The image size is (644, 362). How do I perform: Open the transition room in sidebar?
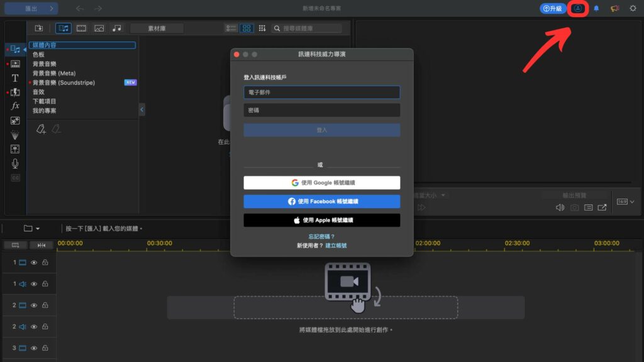[15, 92]
